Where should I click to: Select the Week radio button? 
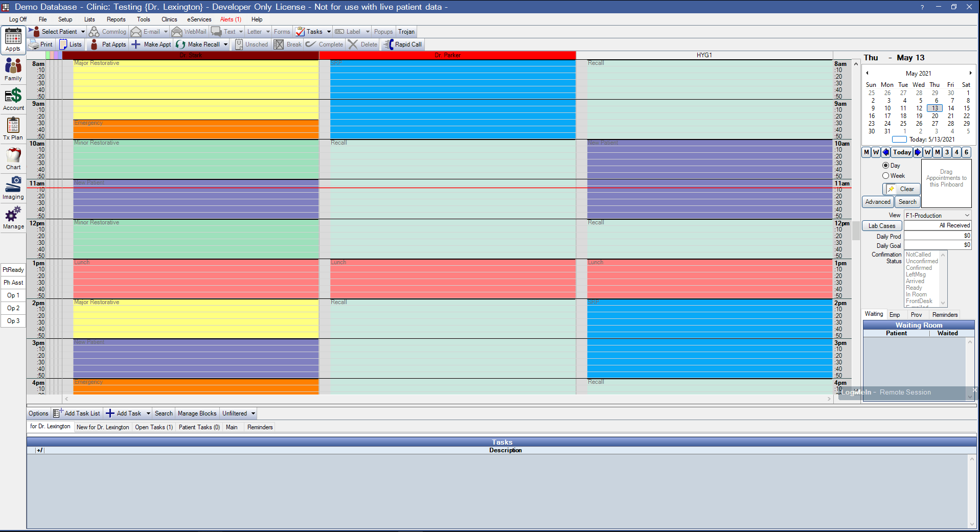click(x=885, y=175)
